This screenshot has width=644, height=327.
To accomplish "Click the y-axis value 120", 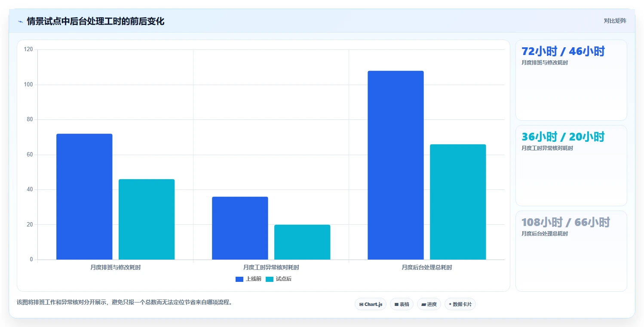I will [x=28, y=50].
